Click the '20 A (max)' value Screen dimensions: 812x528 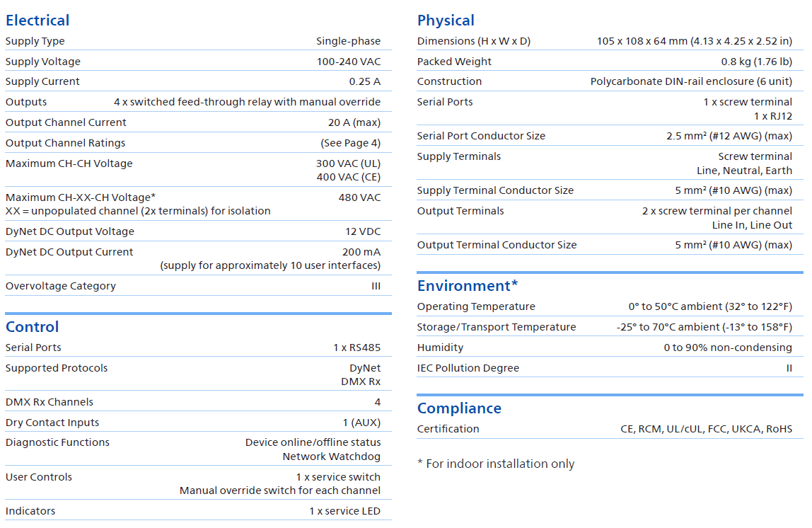click(x=354, y=122)
